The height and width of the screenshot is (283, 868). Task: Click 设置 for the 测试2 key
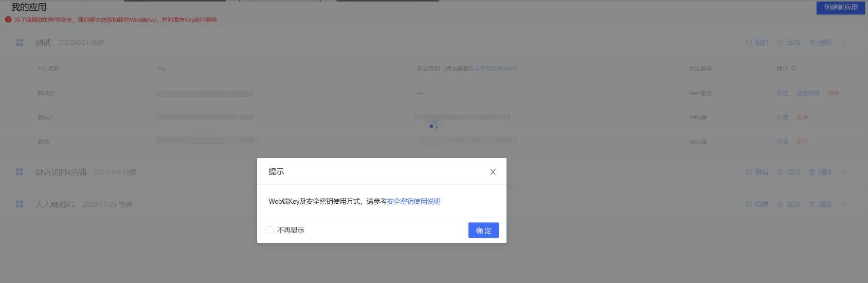pos(783,117)
